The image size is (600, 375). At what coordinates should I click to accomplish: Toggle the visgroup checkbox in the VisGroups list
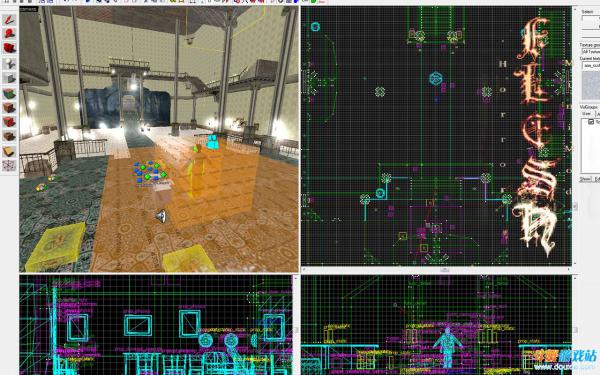(x=591, y=122)
